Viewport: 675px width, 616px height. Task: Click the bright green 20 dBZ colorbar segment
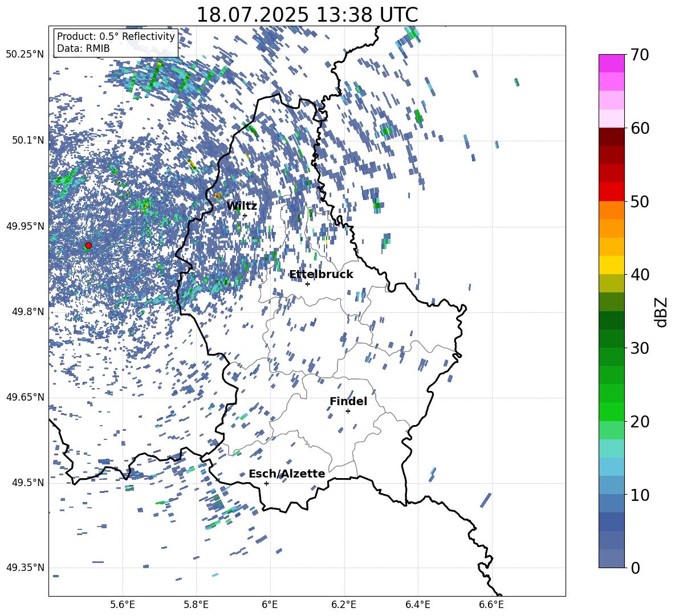pos(611,411)
